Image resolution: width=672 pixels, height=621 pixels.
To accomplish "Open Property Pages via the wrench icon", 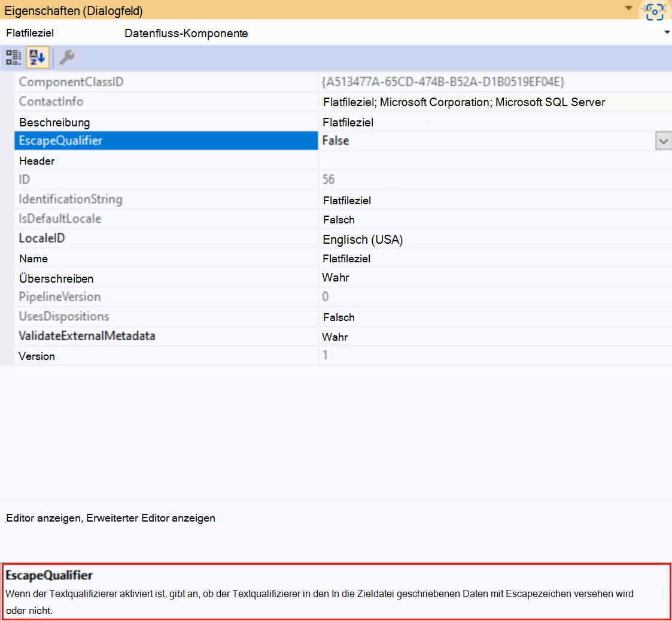I will point(67,57).
